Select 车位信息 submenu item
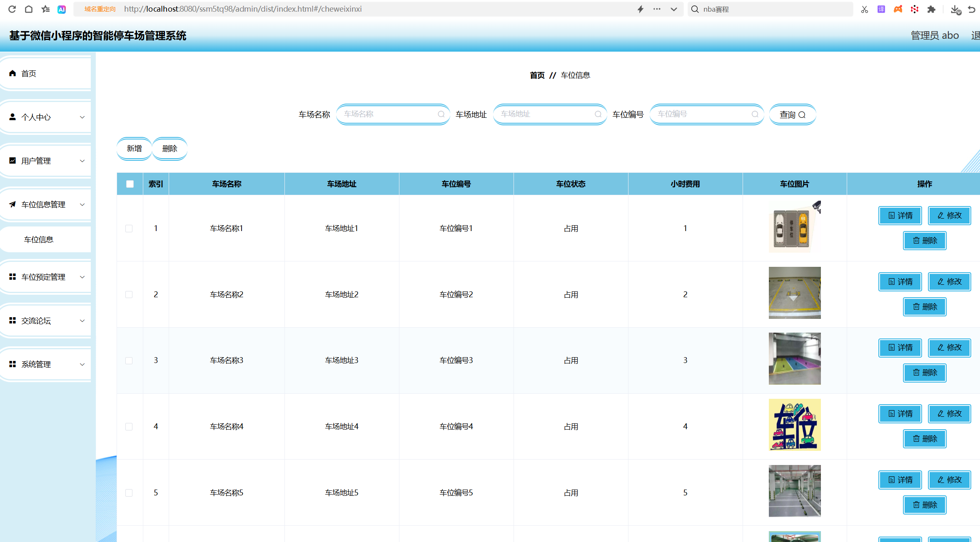The height and width of the screenshot is (542, 980). point(45,239)
